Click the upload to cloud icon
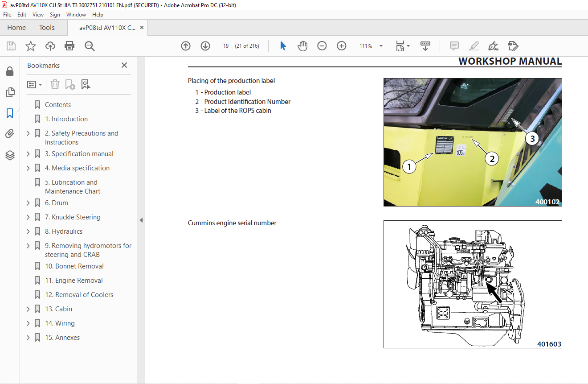The width and height of the screenshot is (588, 384). [x=50, y=46]
